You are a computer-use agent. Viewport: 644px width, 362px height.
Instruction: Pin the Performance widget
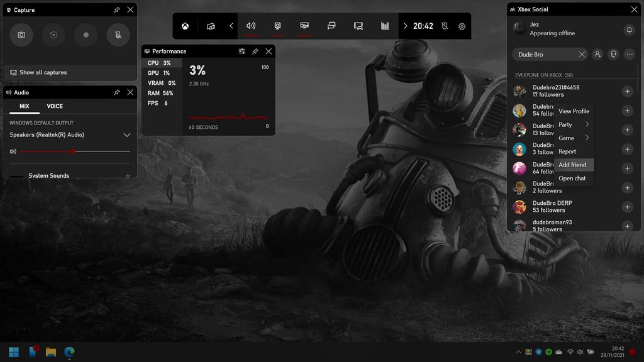coord(255,51)
